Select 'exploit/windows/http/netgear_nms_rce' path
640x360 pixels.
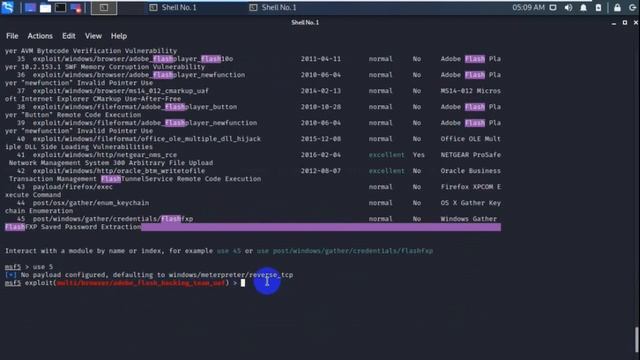[105, 155]
